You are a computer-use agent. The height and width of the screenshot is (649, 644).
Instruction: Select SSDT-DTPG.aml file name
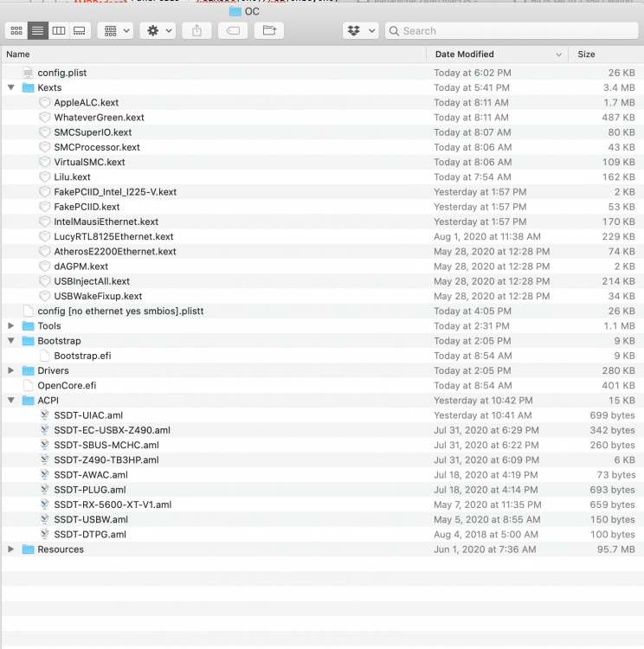(x=90, y=535)
